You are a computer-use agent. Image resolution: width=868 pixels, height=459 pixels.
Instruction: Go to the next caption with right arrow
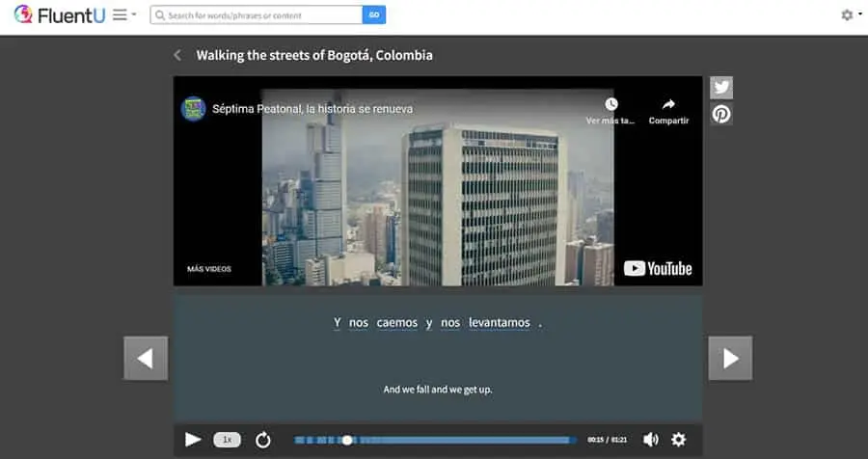coord(730,358)
